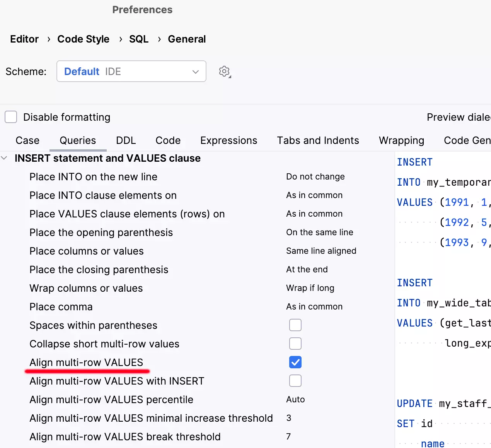The width and height of the screenshot is (491, 448).
Task: Uncheck Align multi-row VALUES checkbox
Action: coord(295,362)
